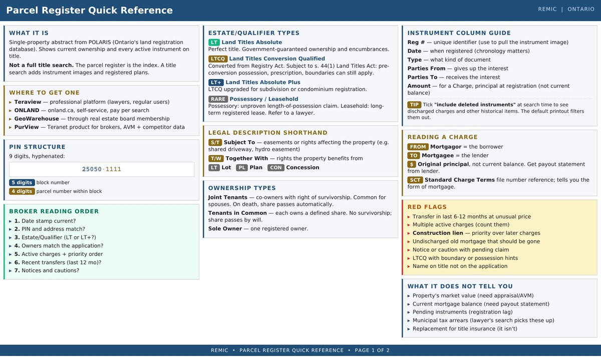This screenshot has width=601, height=364.
Task: Click the "Land Titles Absolute Plus" heading
Action: [x=263, y=82]
